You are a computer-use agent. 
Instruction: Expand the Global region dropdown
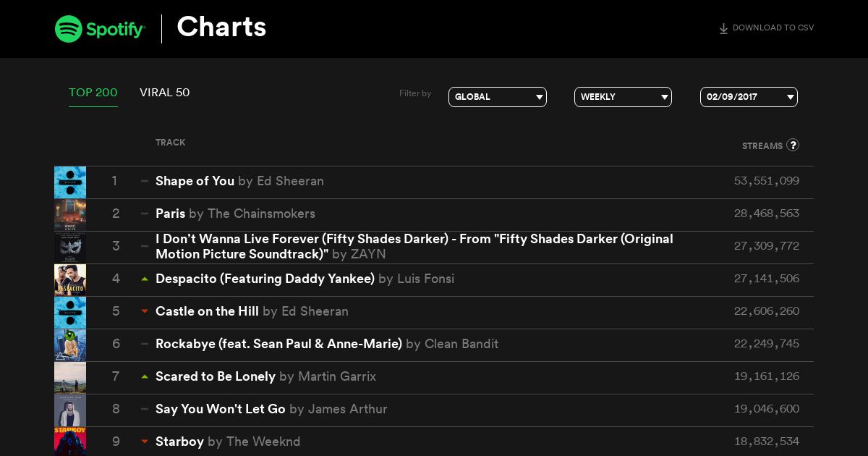point(498,97)
